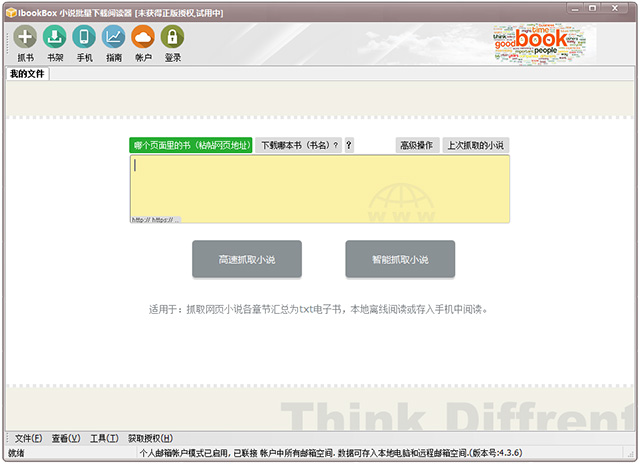
Task: Click the http:// https:// hint label
Action: coord(156,220)
